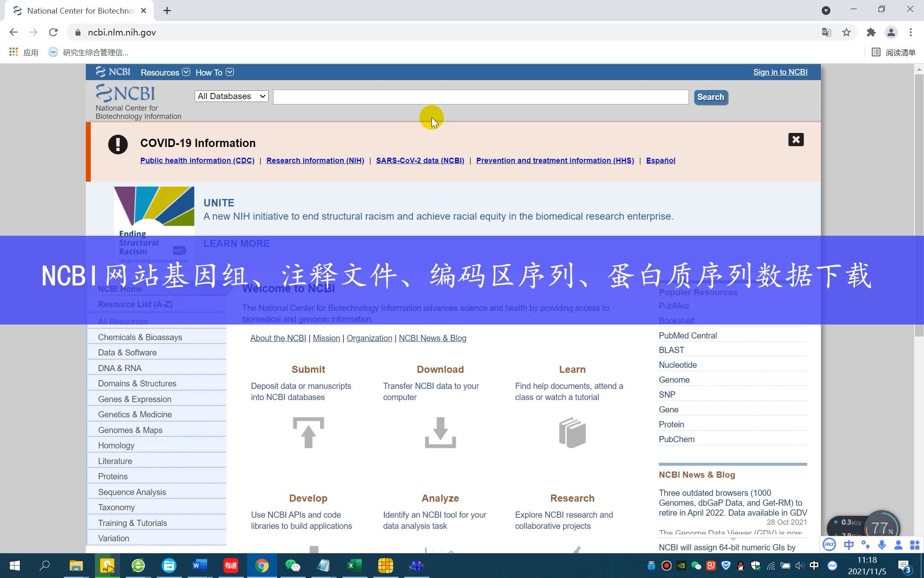Screen dimensions: 924x578
Task: Open Word from the taskbar
Action: point(200,566)
